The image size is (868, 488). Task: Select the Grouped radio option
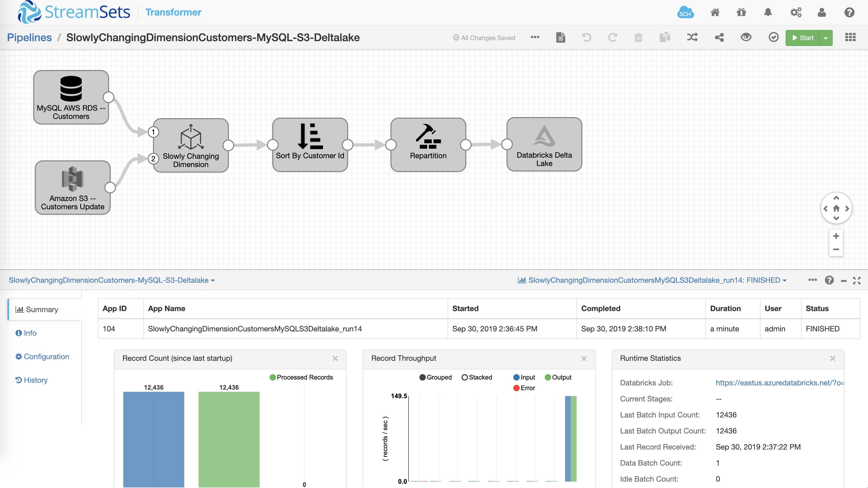435,377
